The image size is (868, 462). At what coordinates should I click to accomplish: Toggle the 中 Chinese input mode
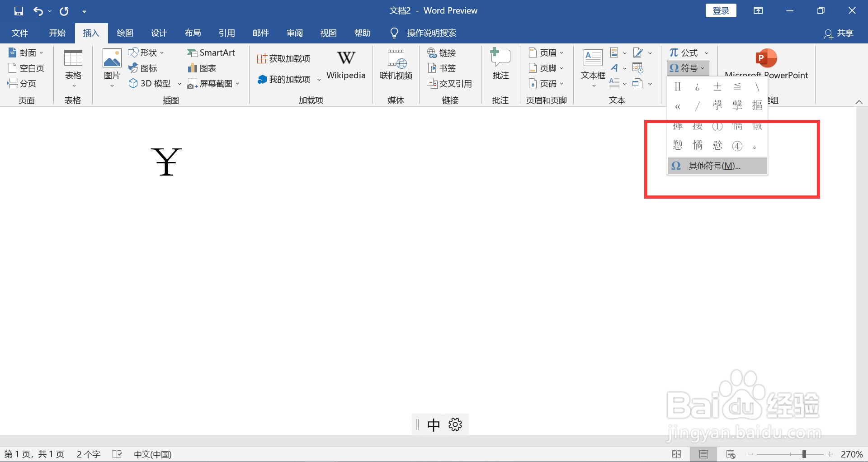click(x=434, y=424)
